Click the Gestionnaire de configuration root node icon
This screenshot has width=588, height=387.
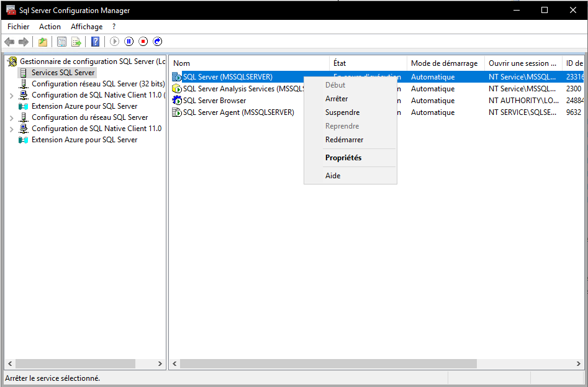coord(12,61)
